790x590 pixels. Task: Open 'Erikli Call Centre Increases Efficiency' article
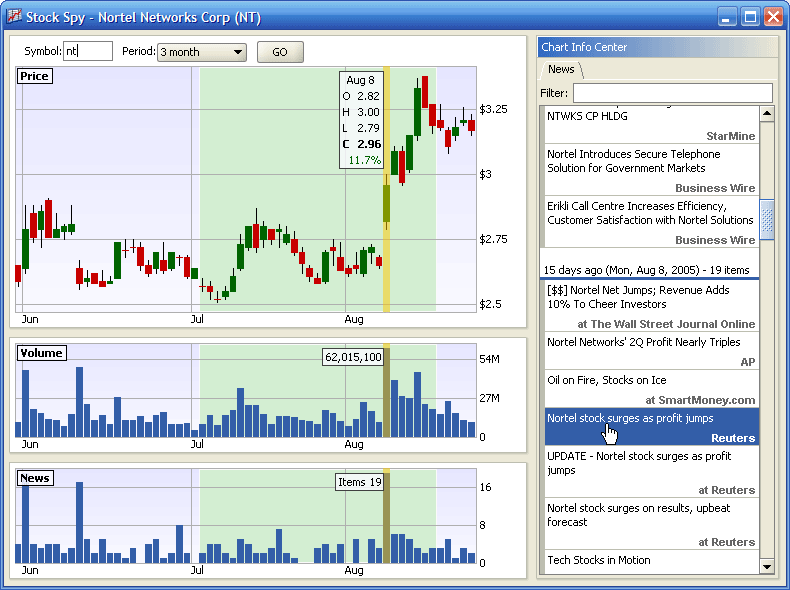coord(651,213)
